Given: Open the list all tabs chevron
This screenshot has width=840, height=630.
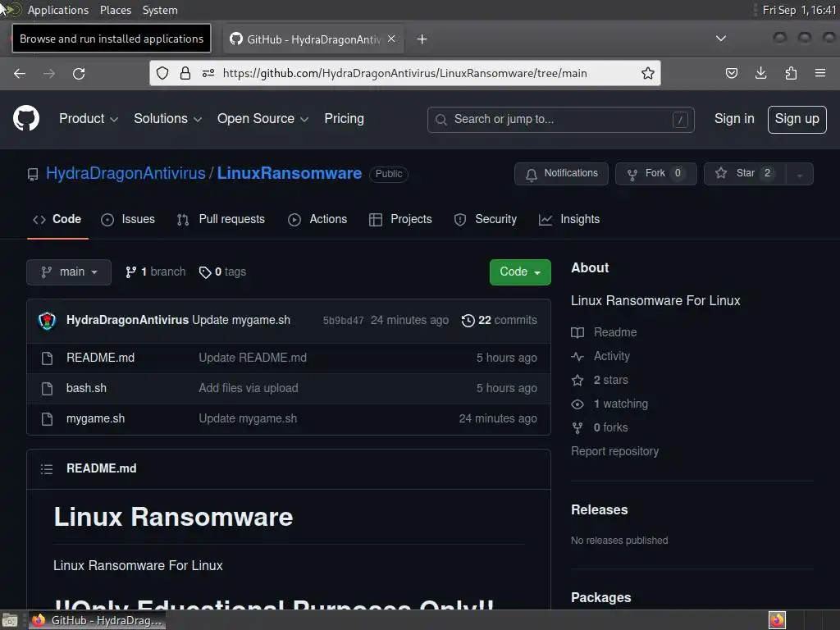Looking at the screenshot, I should coord(721,39).
